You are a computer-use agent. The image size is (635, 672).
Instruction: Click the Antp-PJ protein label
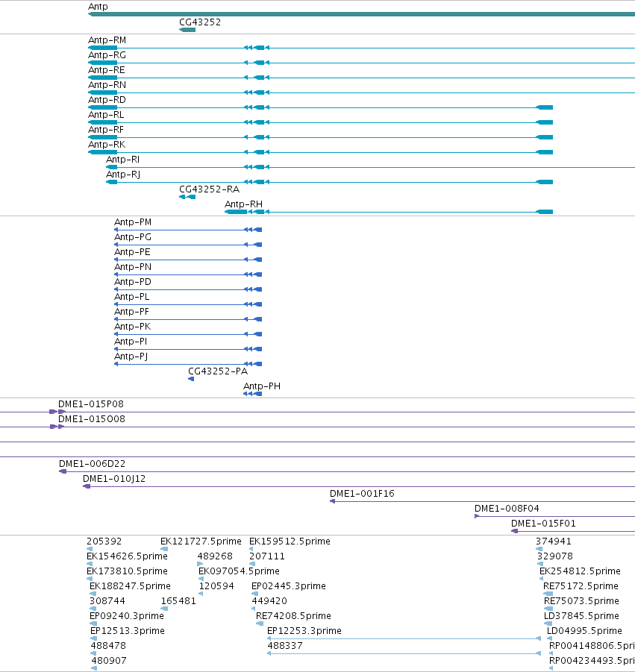click(x=131, y=357)
